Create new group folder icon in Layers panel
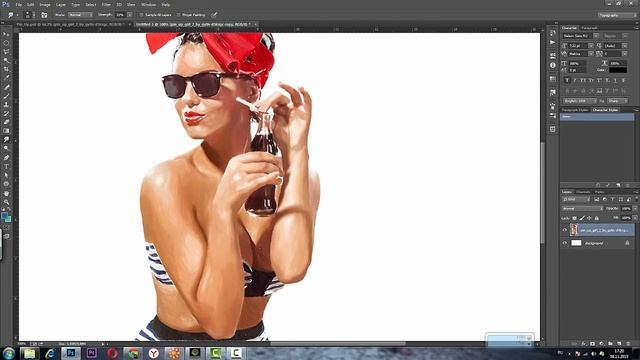 click(610, 344)
